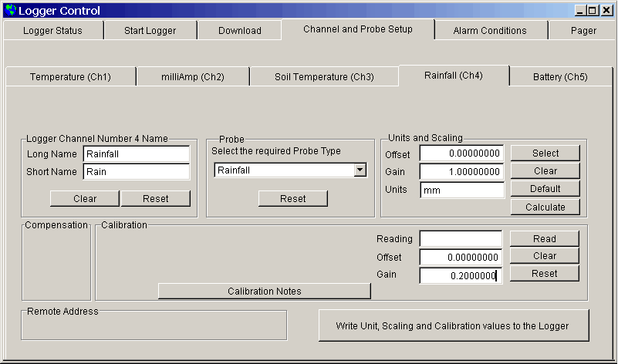Minimize the Logger Control window
This screenshot has width=618, height=364.
point(579,10)
